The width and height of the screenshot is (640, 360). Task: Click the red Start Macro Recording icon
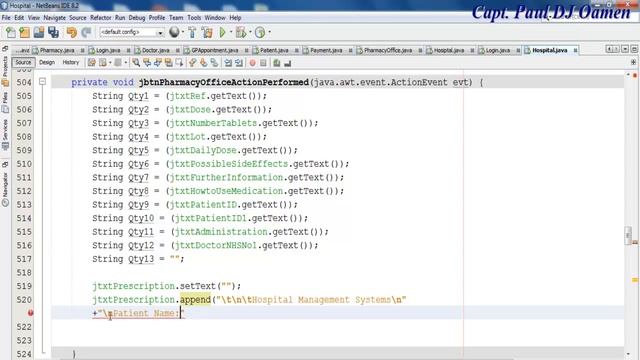tap(253, 63)
